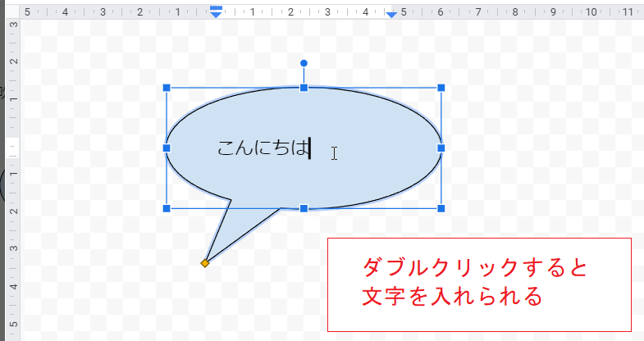Select the right-middle resize handle of the bubble
The image size is (644, 341).
441,148
